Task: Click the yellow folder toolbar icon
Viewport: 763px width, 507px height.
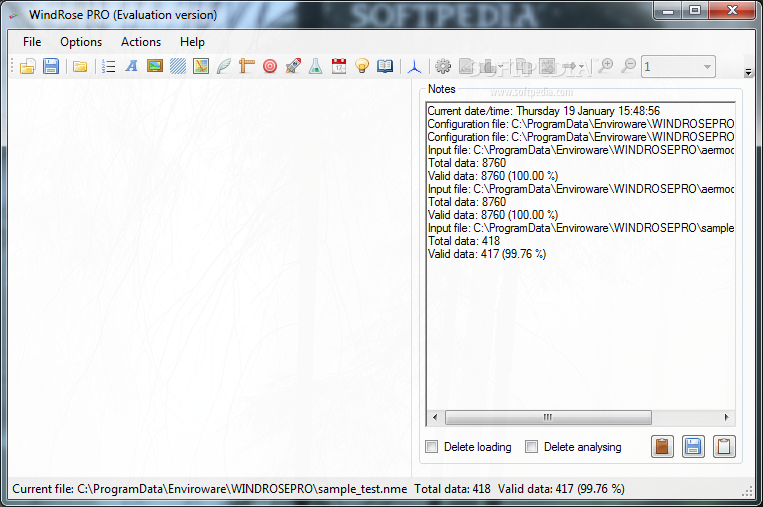Action: click(80, 66)
